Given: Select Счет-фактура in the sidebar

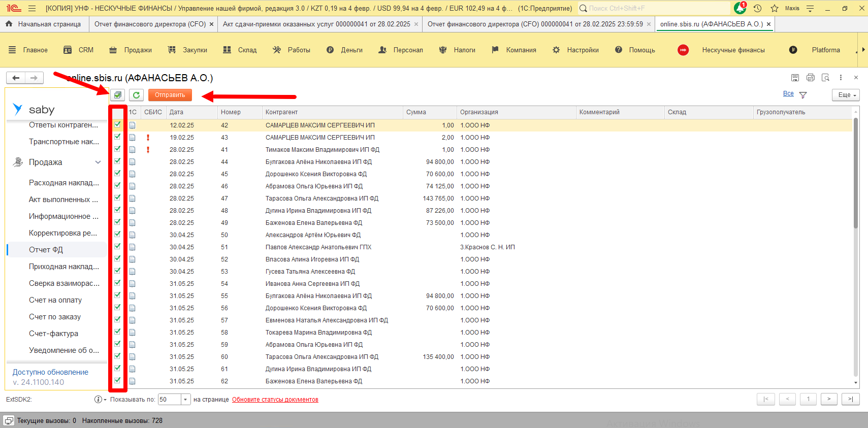Looking at the screenshot, I should [53, 334].
